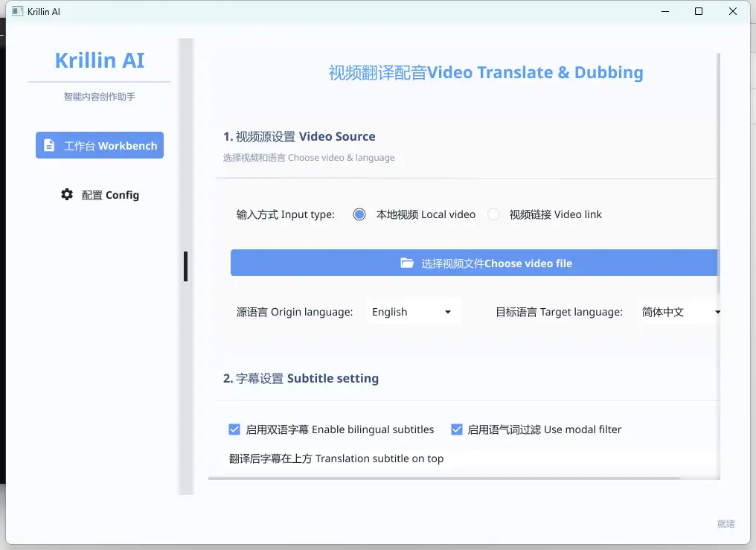Viewport: 756px width, 550px height.
Task: Toggle the Use modal filter checkbox
Action: (457, 429)
